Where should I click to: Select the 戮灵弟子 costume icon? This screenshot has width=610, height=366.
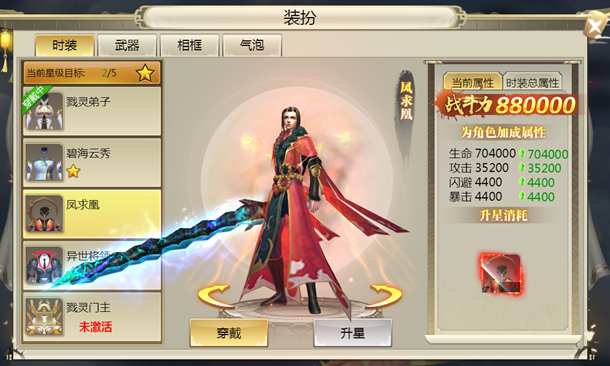pyautogui.click(x=44, y=111)
